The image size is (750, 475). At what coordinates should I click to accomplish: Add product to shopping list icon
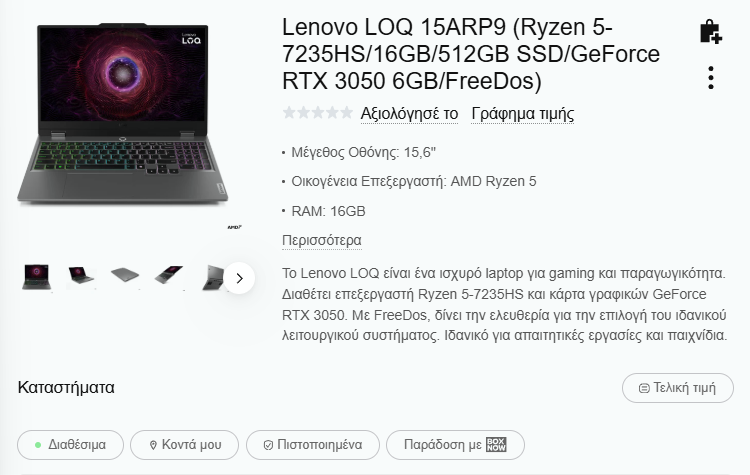(710, 33)
